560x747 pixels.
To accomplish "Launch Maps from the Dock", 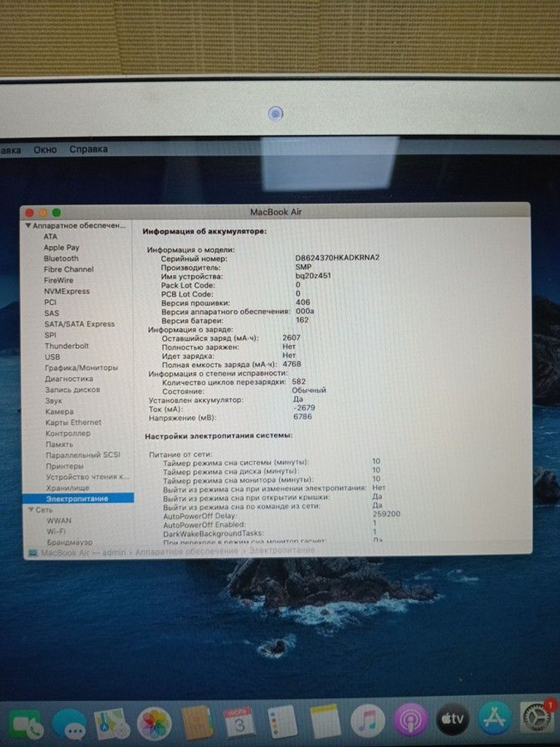I will (x=112, y=724).
